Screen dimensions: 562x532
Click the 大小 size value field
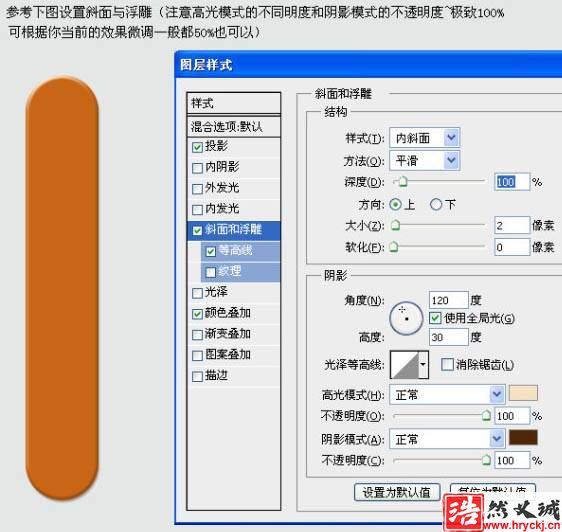(511, 226)
